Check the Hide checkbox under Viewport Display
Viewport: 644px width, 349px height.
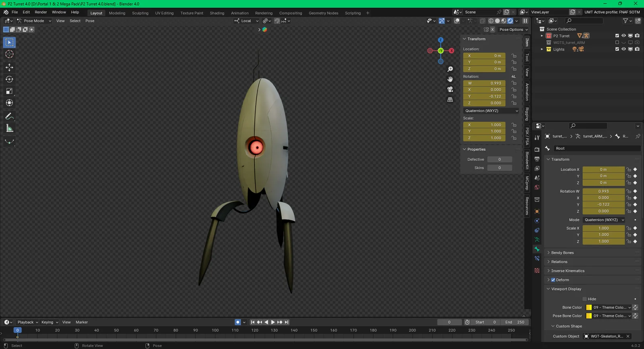(x=584, y=299)
